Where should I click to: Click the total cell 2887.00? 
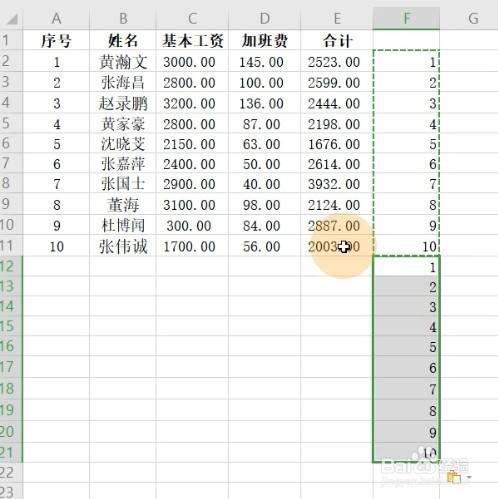coord(337,226)
